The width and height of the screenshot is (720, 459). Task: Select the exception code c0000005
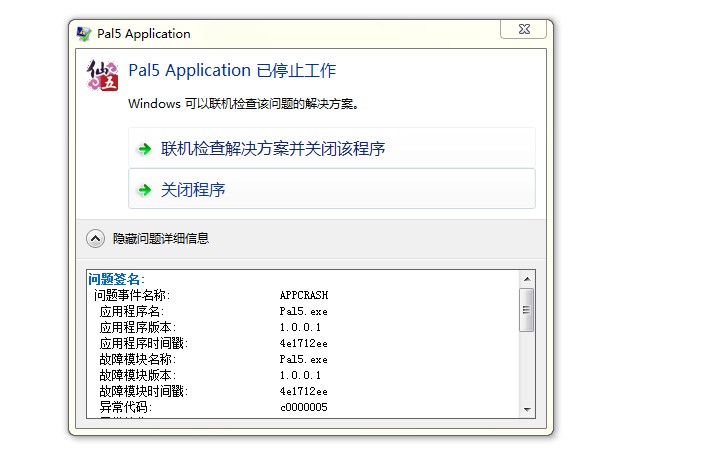point(304,407)
